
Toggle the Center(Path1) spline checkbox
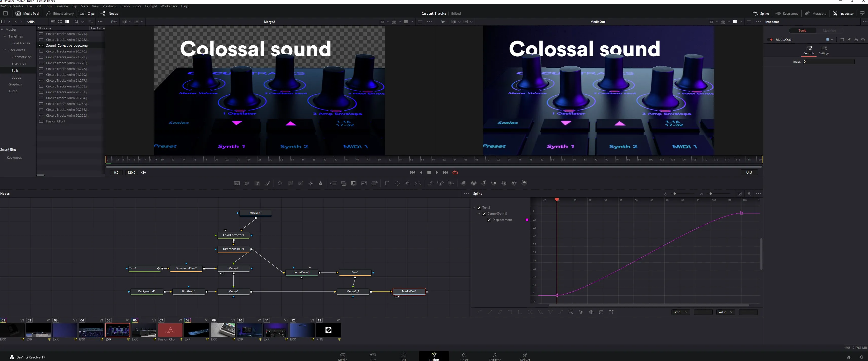click(x=484, y=214)
